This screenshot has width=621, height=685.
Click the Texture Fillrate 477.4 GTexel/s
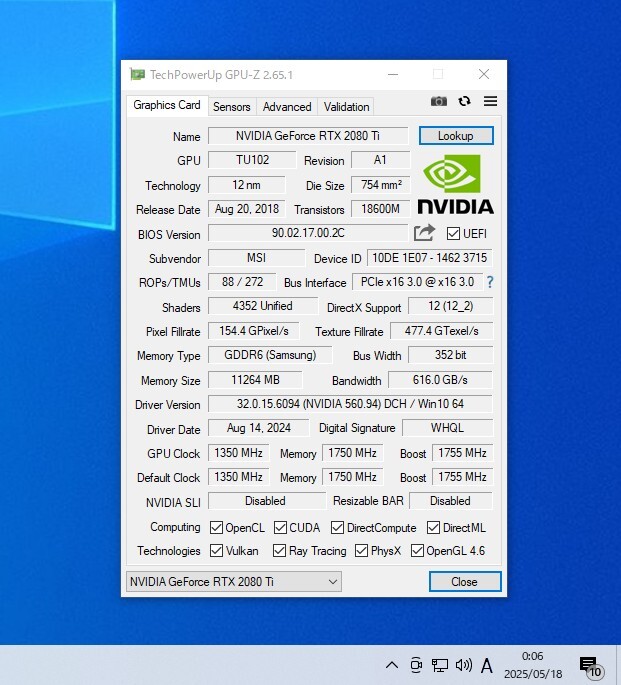coord(442,331)
